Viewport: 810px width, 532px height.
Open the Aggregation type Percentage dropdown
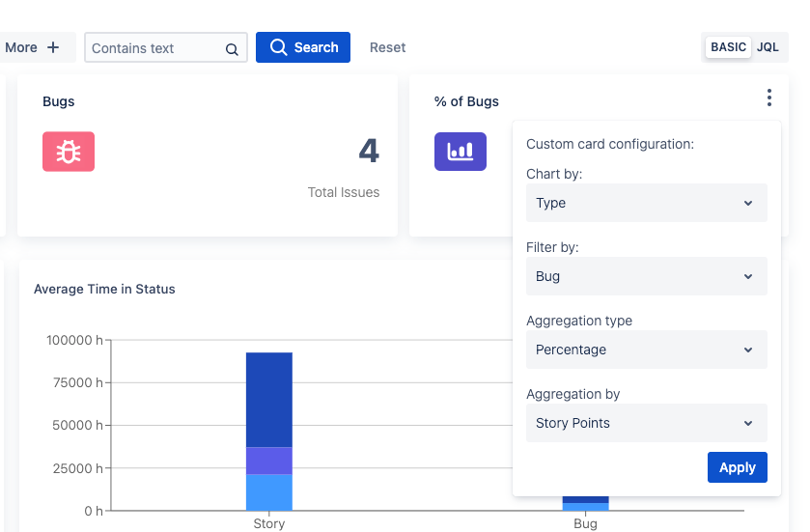tap(646, 350)
